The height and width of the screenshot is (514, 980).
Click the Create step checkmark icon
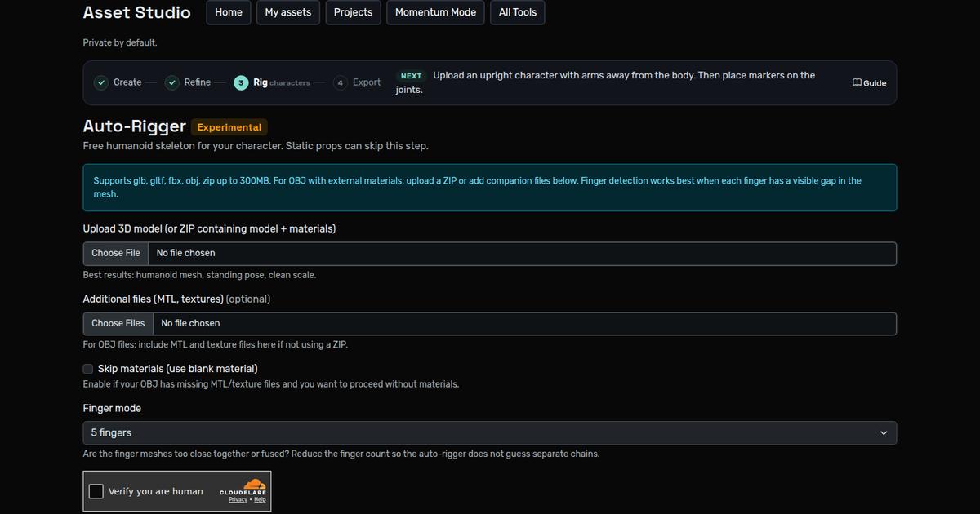point(100,82)
